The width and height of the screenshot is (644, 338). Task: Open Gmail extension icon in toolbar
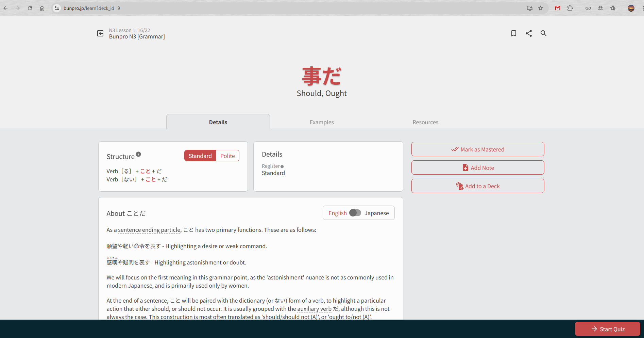(557, 8)
